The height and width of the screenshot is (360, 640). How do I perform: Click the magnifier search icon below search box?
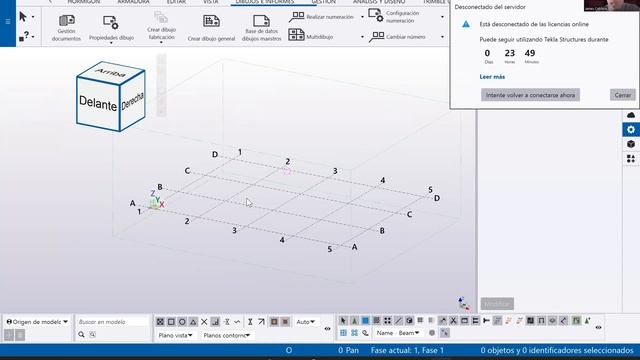pyautogui.click(x=81, y=334)
